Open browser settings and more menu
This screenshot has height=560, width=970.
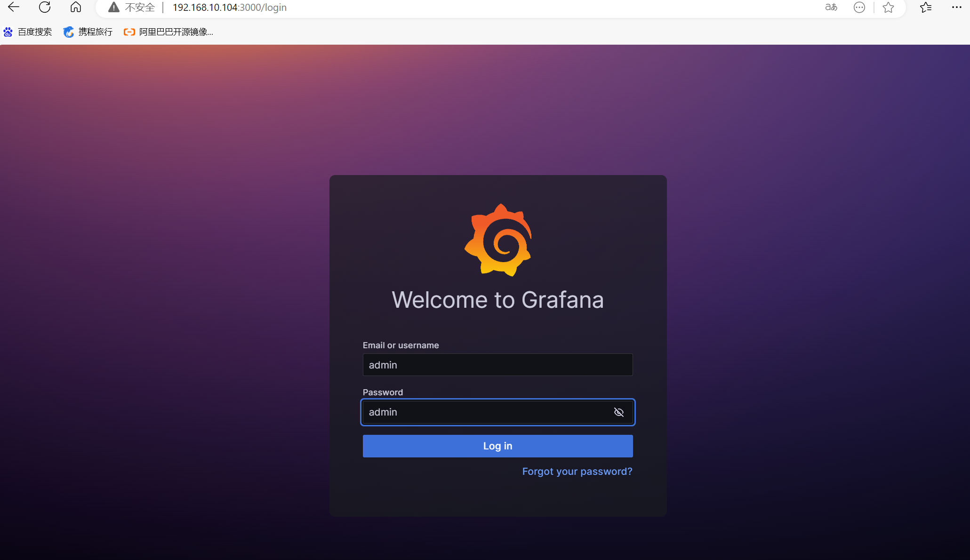tap(957, 7)
